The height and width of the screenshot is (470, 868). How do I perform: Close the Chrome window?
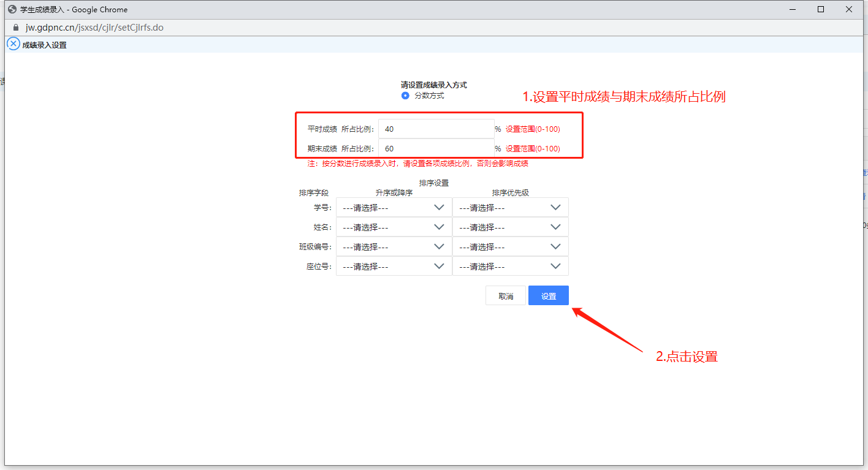849,9
